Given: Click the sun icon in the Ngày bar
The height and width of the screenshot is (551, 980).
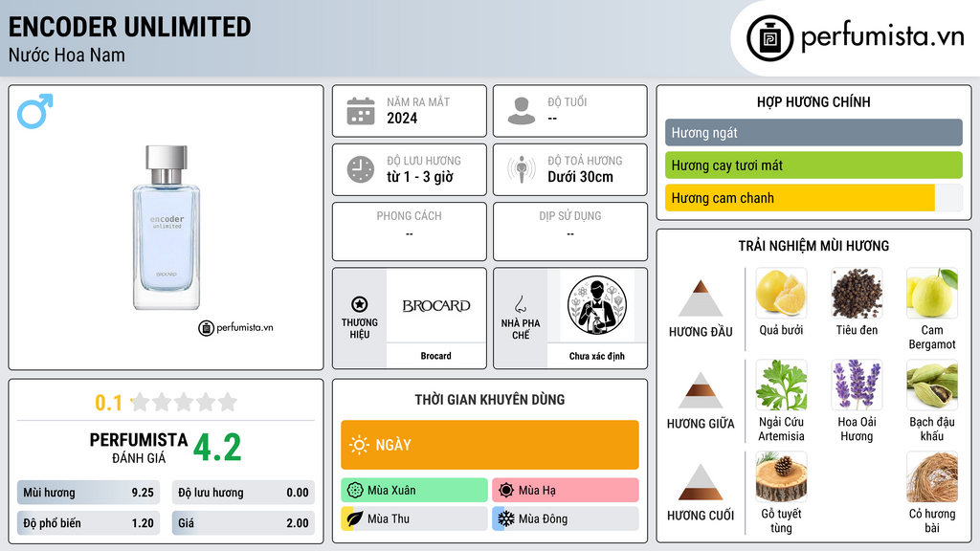Looking at the screenshot, I should (x=359, y=445).
